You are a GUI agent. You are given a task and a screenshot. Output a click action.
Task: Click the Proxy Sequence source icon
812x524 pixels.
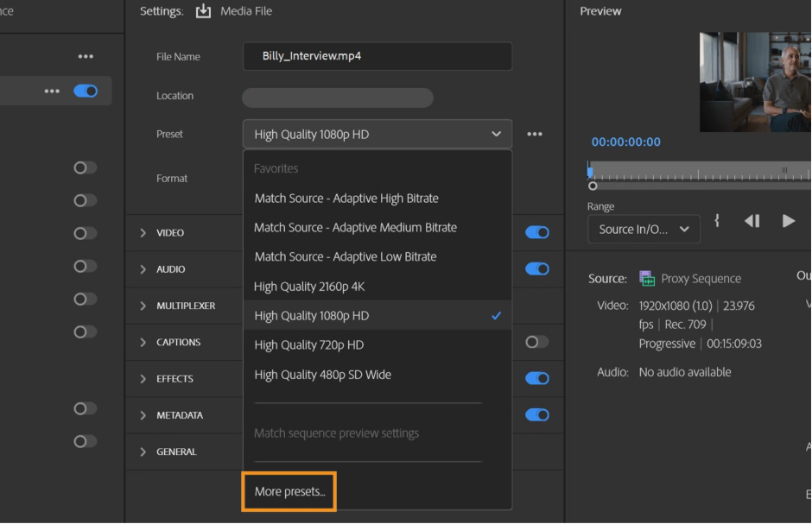tap(647, 278)
